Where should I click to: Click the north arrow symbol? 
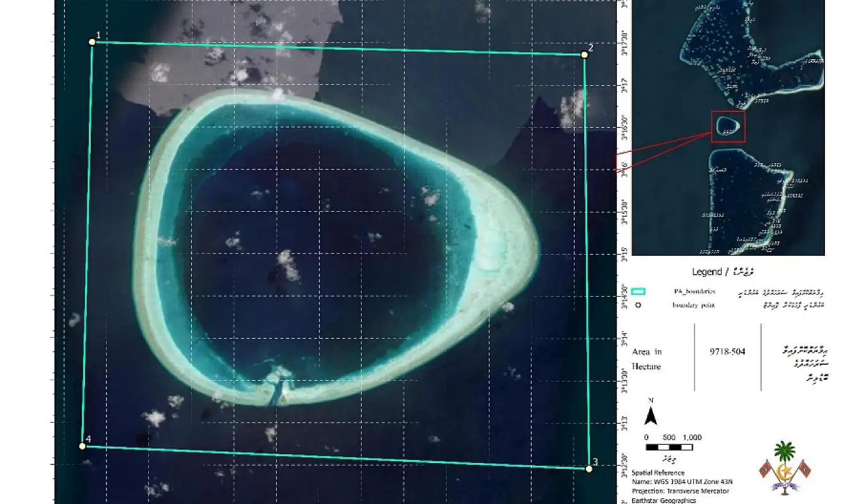click(652, 415)
